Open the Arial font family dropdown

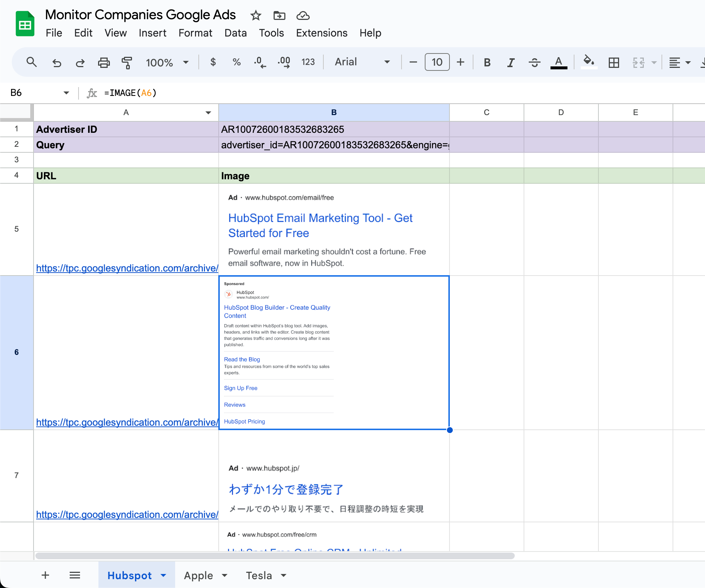pos(362,62)
